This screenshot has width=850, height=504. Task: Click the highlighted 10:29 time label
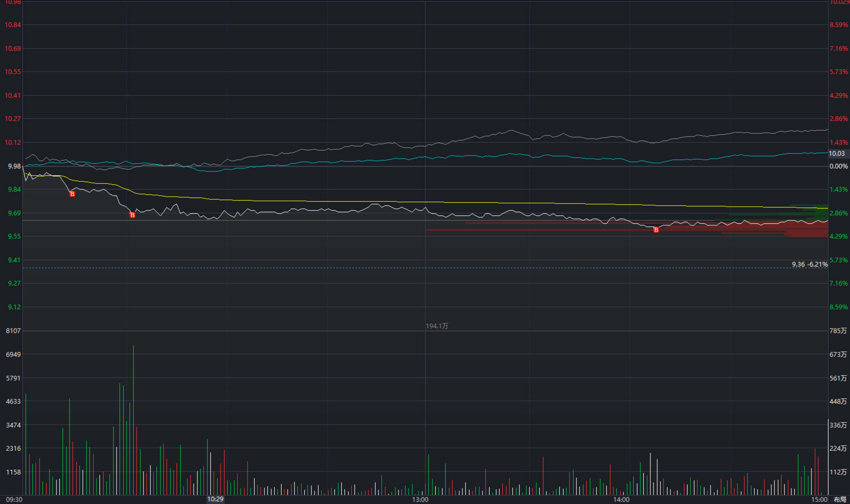[x=215, y=499]
